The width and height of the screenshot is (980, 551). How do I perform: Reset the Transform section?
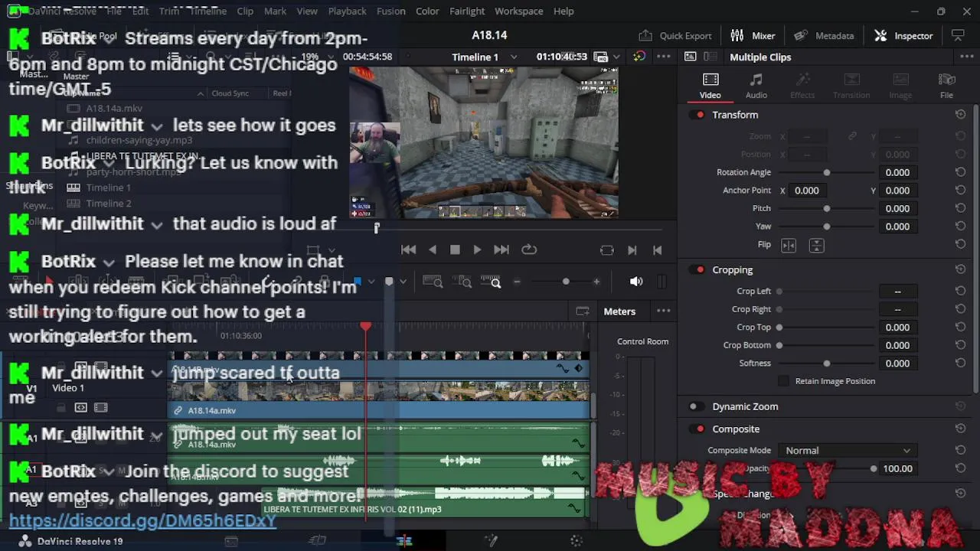pyautogui.click(x=960, y=115)
